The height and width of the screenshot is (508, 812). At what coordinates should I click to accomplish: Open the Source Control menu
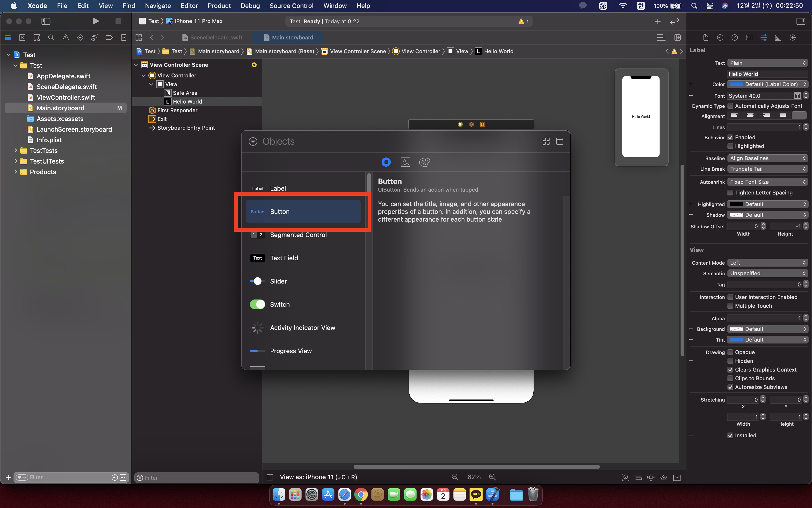click(x=291, y=6)
